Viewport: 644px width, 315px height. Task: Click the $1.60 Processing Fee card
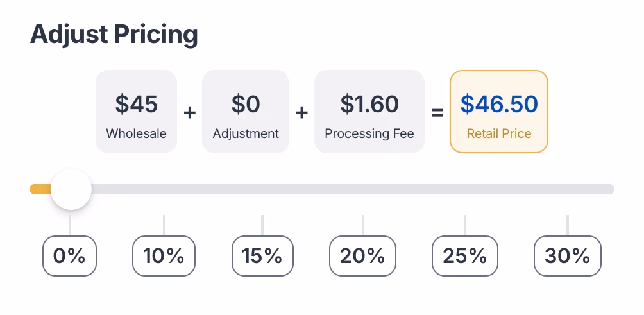pyautogui.click(x=369, y=112)
